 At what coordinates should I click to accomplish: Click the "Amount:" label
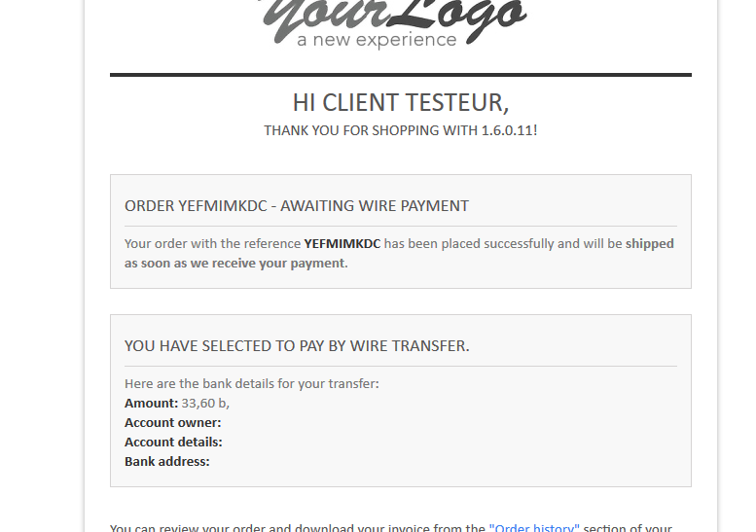point(152,403)
